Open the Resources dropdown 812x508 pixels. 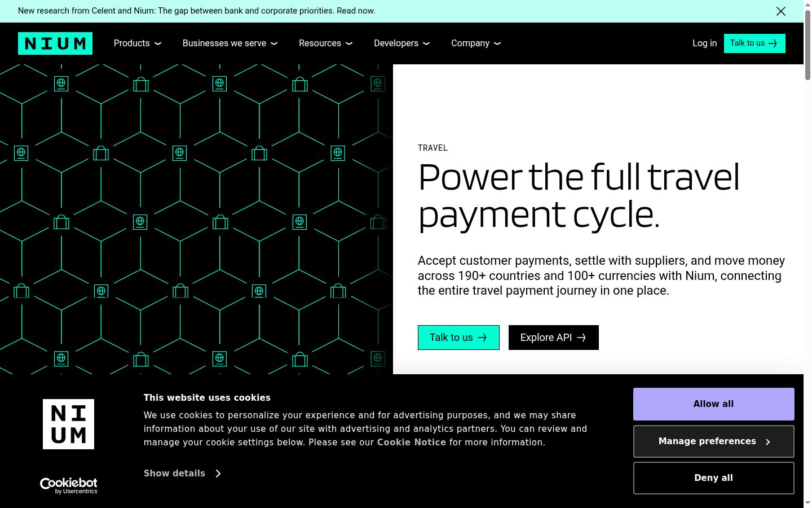click(x=325, y=43)
